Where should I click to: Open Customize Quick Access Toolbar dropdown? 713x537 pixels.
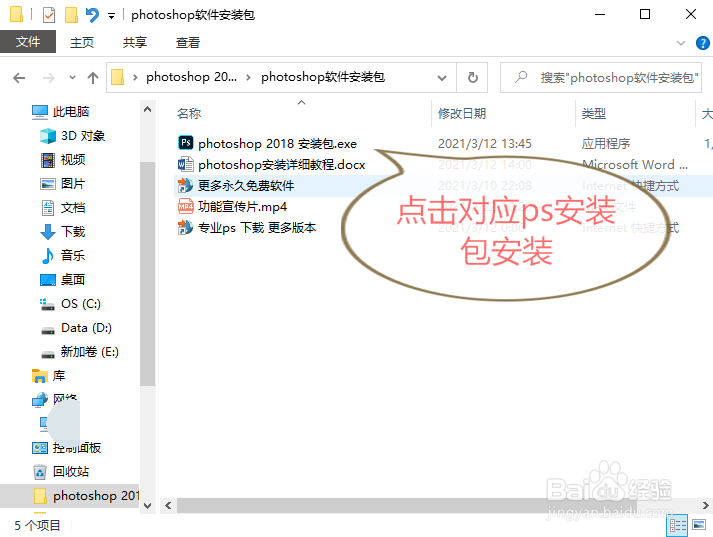[111, 16]
